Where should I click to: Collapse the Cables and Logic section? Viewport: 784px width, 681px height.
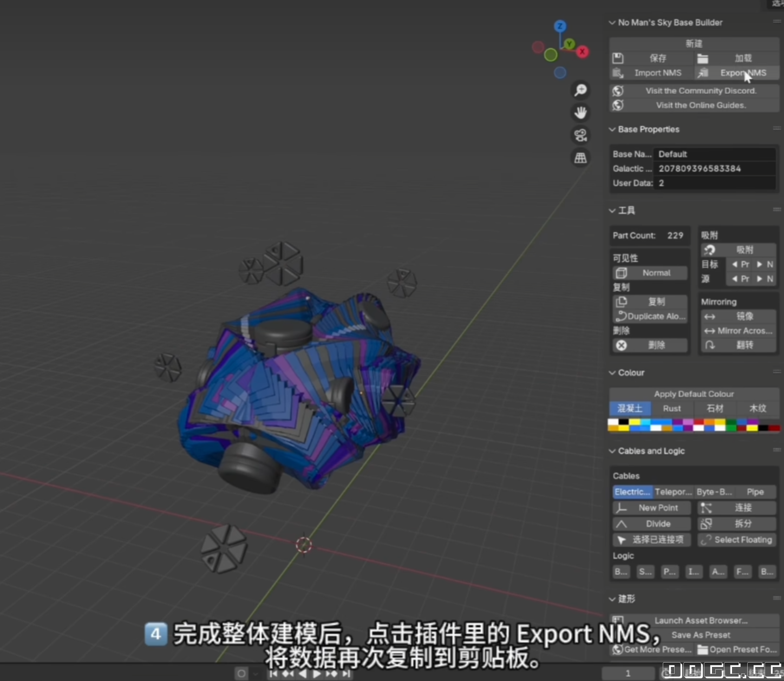tap(612, 451)
